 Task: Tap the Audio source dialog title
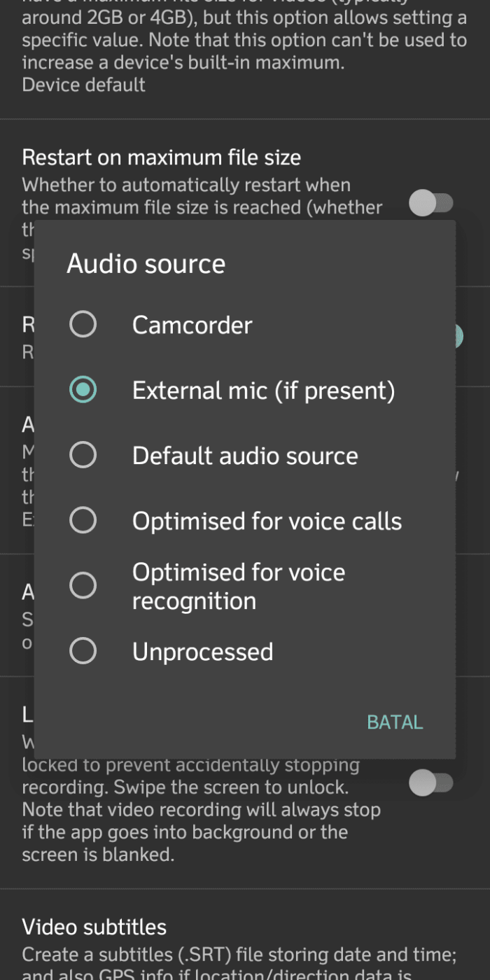(x=146, y=263)
